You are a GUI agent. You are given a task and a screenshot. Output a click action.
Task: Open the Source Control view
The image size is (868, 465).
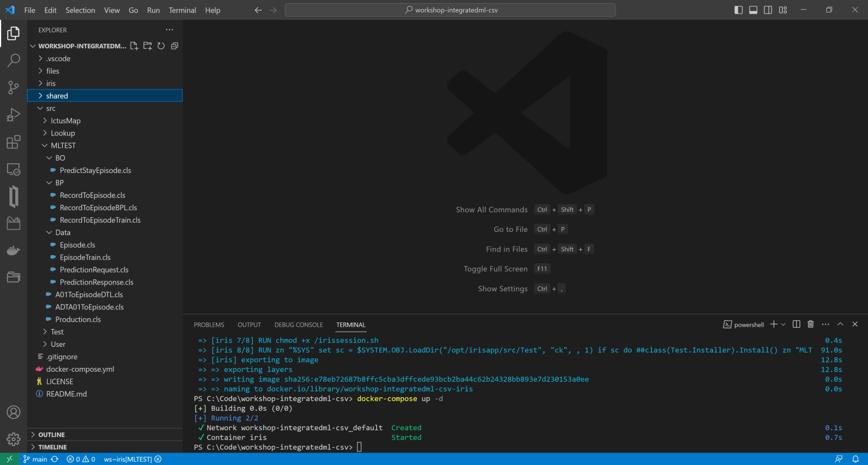click(x=14, y=87)
